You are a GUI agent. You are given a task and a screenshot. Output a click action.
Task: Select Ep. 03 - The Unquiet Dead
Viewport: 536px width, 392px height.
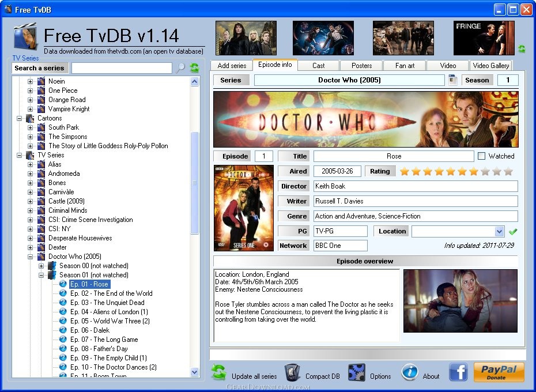[x=107, y=303]
